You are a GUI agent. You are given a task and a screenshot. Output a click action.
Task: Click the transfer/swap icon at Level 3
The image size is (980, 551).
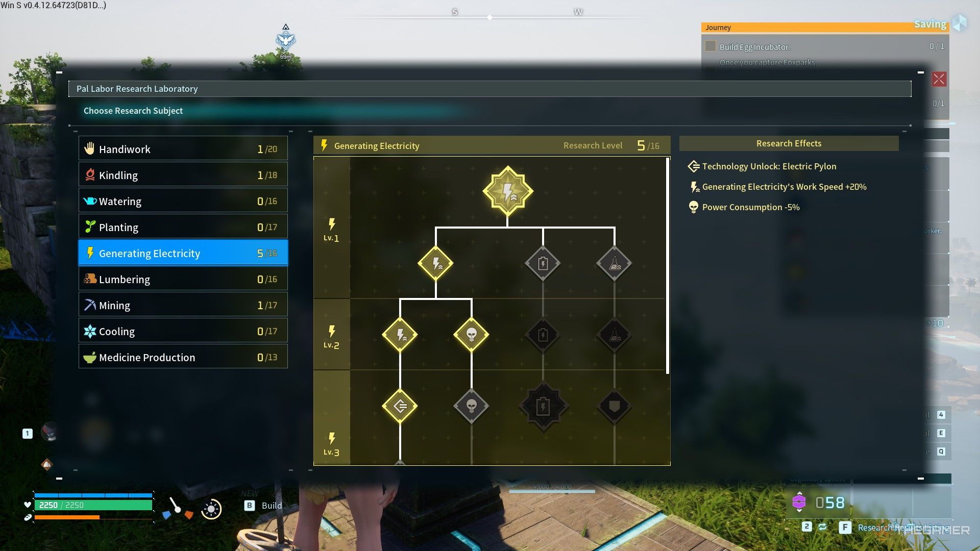(400, 406)
